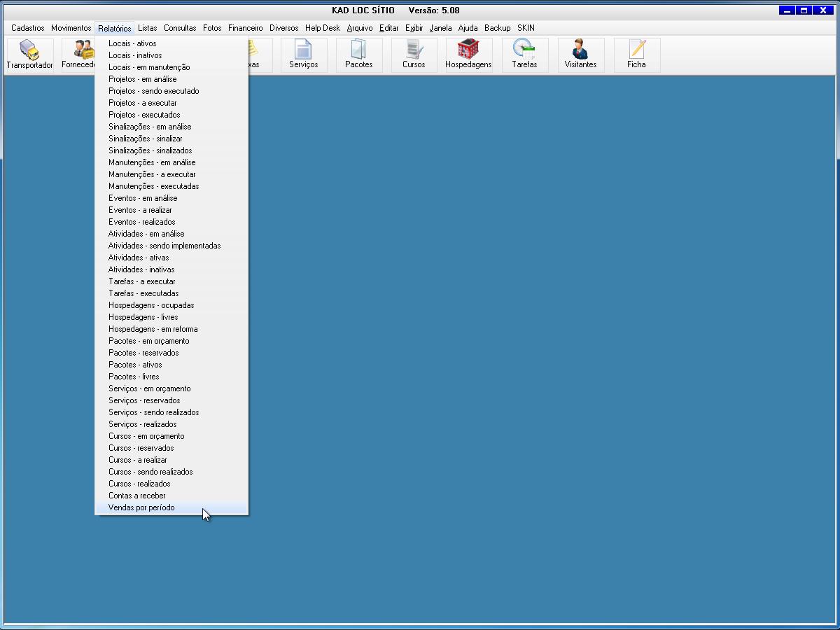Select Eventos - a realizar
The width and height of the screenshot is (840, 630).
point(171,210)
